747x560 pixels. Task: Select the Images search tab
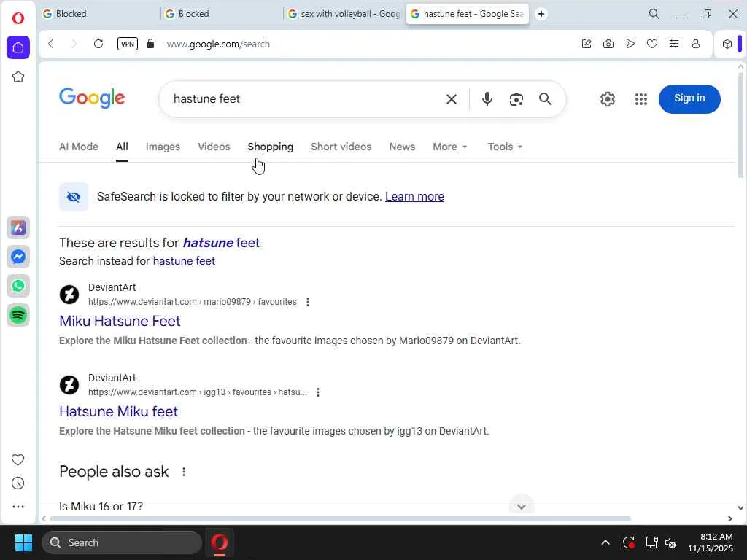coord(163,147)
